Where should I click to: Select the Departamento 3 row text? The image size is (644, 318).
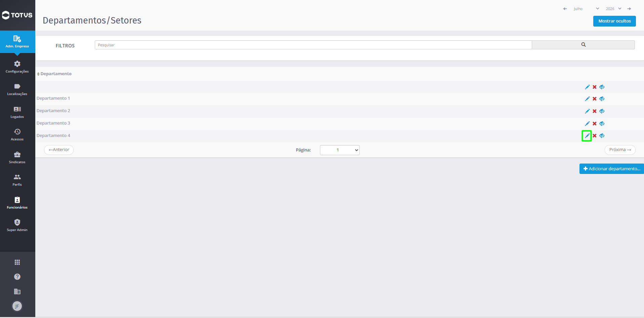pyautogui.click(x=53, y=123)
